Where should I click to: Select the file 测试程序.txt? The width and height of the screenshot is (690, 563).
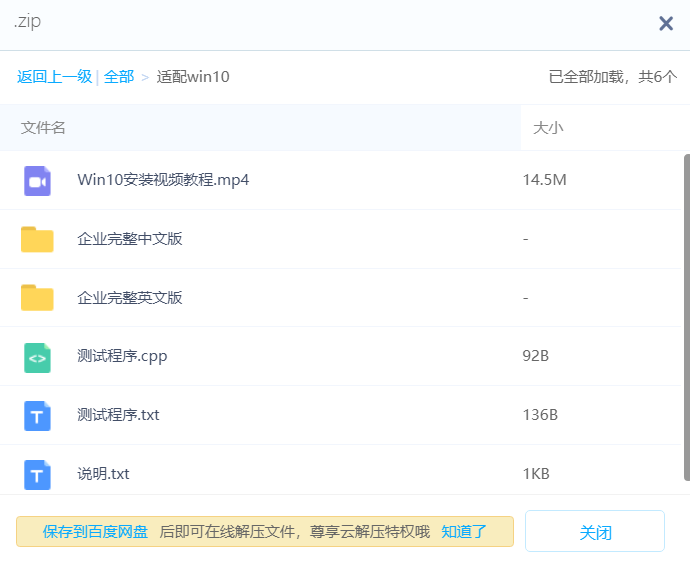[118, 415]
